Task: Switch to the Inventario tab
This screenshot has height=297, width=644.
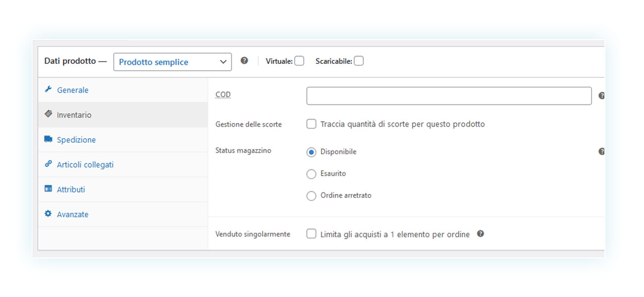Action: point(123,115)
